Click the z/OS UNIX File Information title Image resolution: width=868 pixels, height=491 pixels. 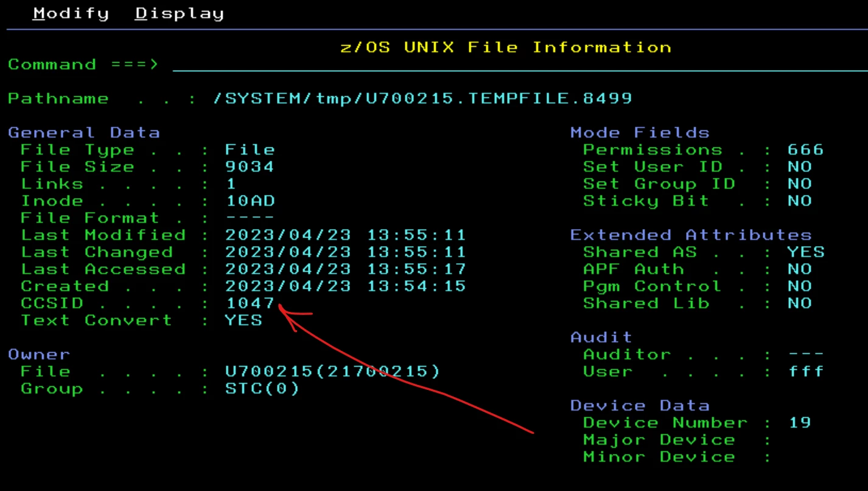[x=505, y=48]
